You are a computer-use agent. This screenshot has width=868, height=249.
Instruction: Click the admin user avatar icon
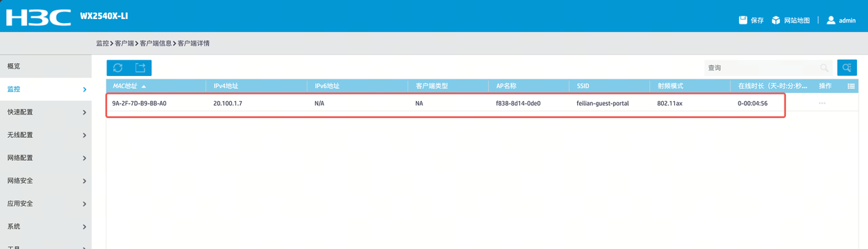831,20
